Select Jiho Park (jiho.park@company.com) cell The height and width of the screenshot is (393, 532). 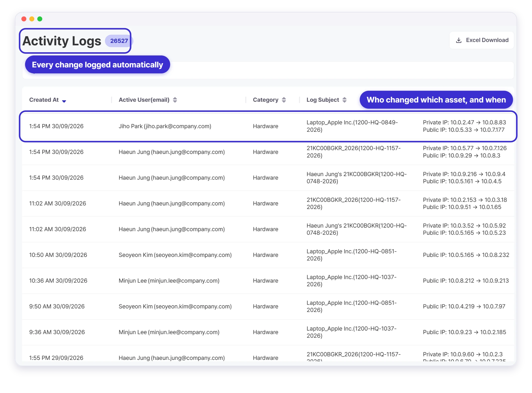tap(165, 126)
